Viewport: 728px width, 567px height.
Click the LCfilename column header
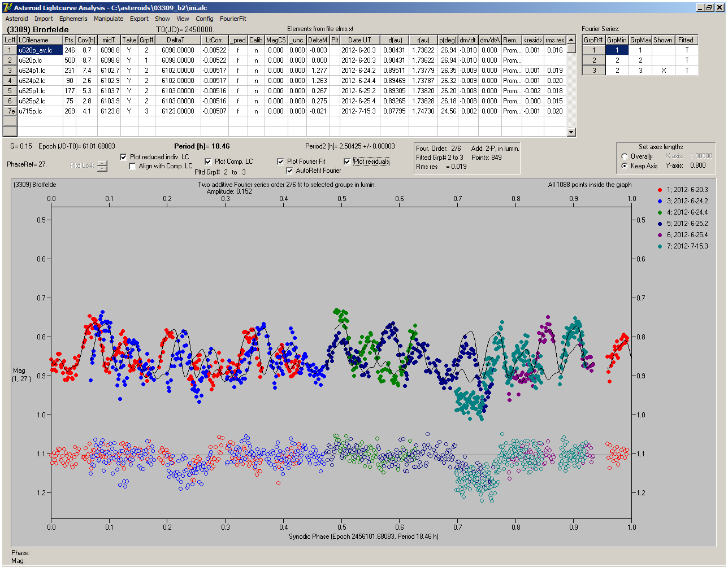point(40,40)
